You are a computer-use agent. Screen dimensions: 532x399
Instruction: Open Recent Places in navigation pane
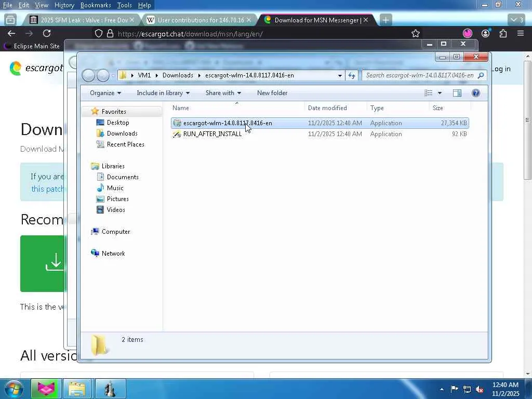[x=125, y=144]
